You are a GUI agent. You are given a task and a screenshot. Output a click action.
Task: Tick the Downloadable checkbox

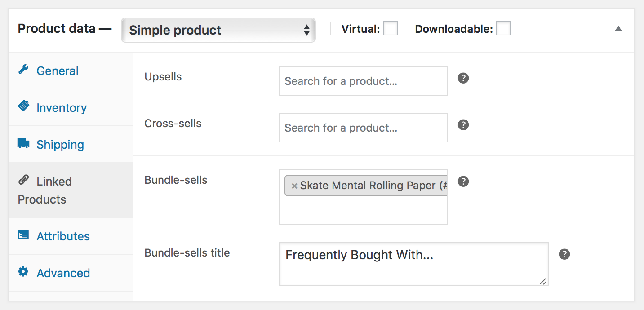pyautogui.click(x=503, y=28)
